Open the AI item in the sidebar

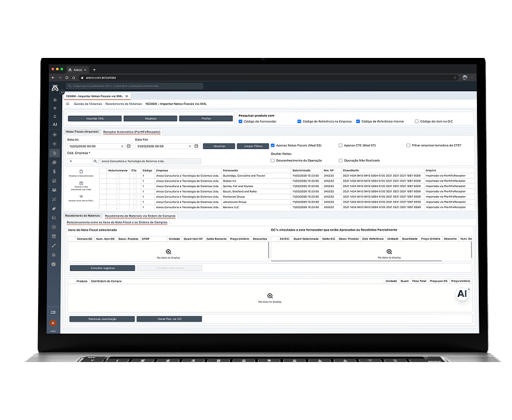tap(55, 124)
